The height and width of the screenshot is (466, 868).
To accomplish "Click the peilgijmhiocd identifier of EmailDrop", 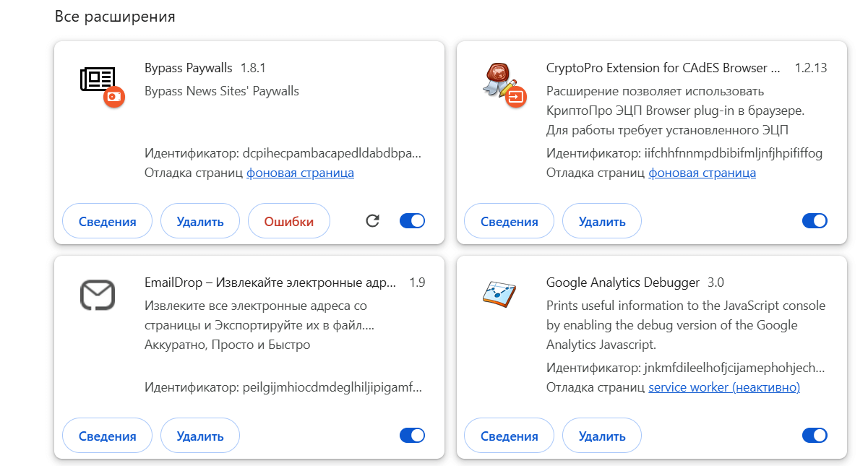I will (x=332, y=387).
